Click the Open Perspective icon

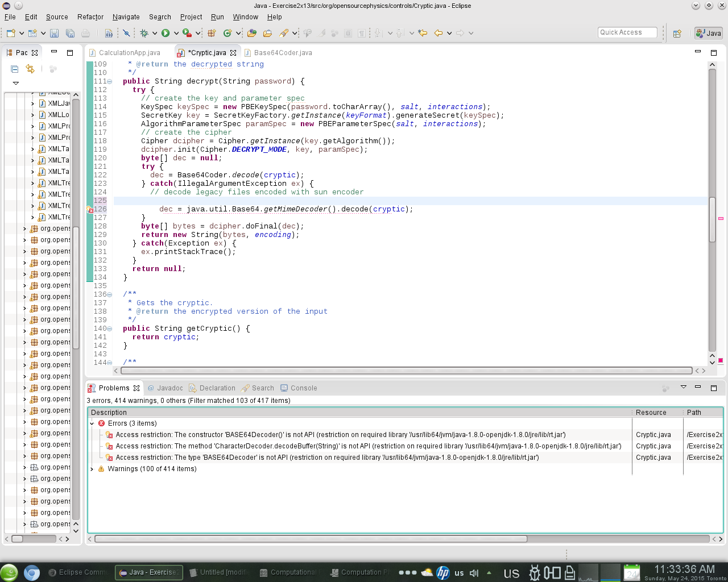click(x=677, y=34)
